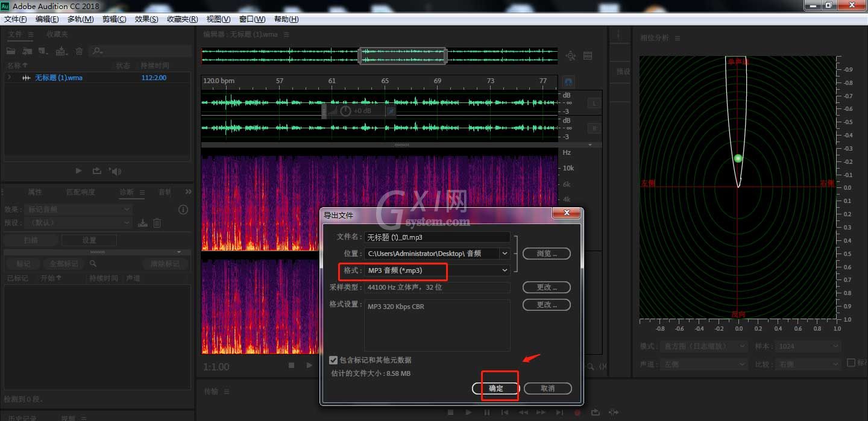Open 编辑(E) menu

(47, 19)
